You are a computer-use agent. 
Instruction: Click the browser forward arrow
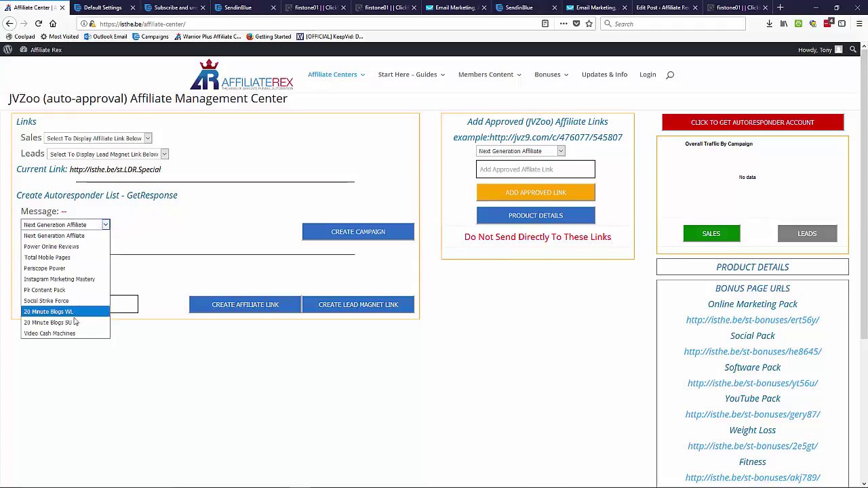point(24,24)
